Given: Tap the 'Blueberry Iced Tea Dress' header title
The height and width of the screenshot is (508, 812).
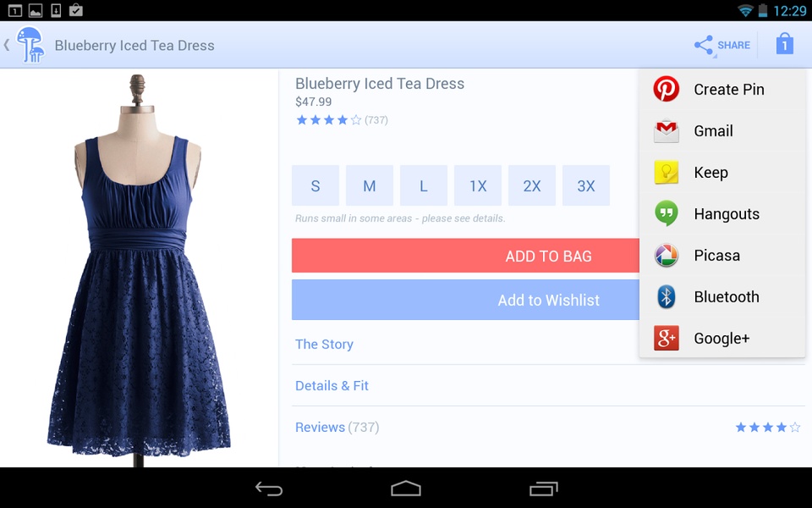Looking at the screenshot, I should click(x=134, y=46).
